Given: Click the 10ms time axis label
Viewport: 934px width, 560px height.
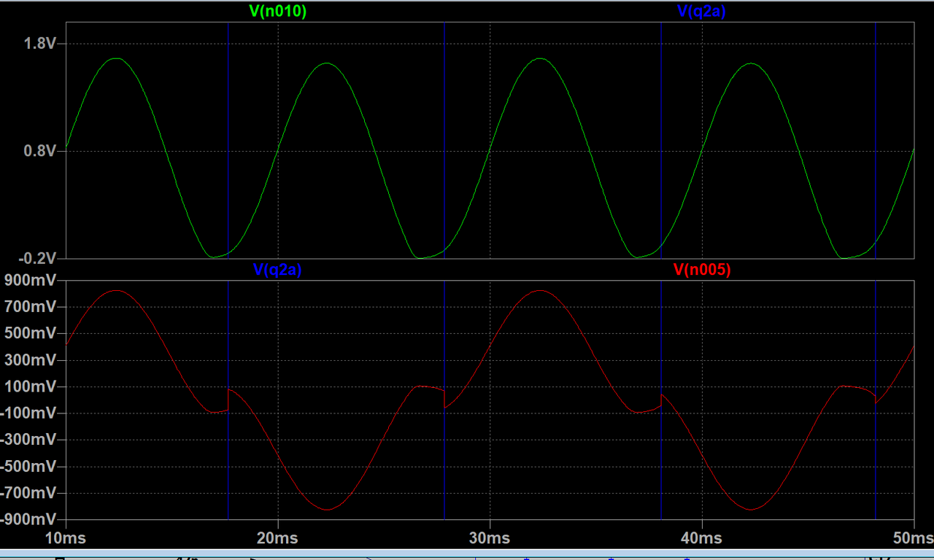Looking at the screenshot, I should pos(66,538).
